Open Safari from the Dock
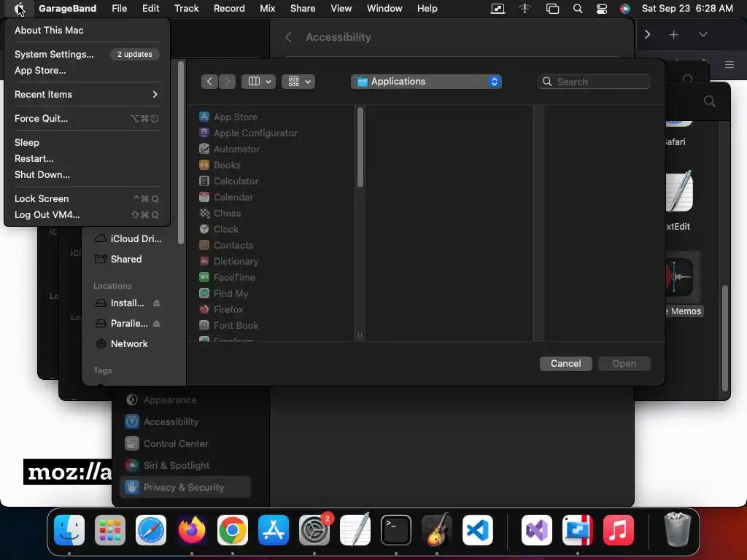This screenshot has width=747, height=560. 151,530
